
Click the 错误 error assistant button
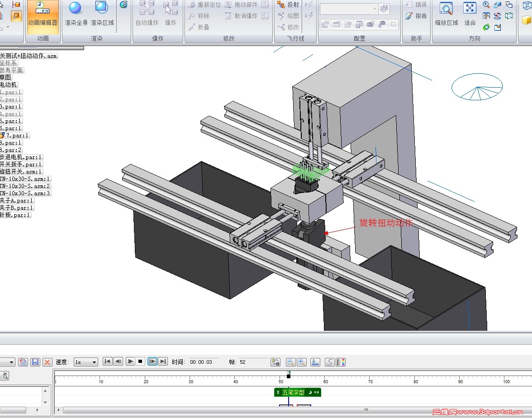coord(416,5)
